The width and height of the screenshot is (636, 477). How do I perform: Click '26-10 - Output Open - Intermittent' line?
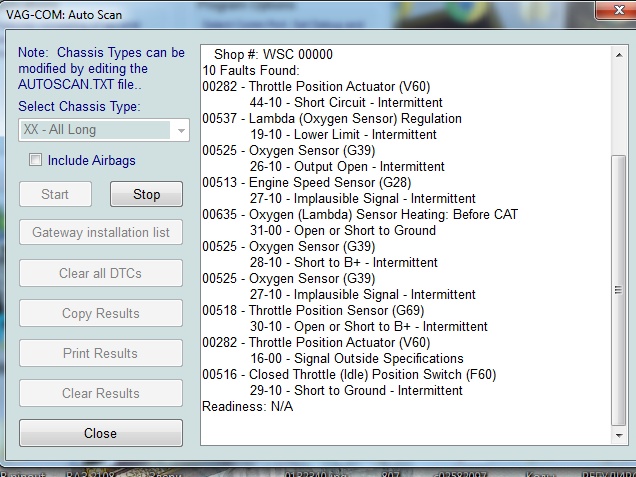(347, 166)
